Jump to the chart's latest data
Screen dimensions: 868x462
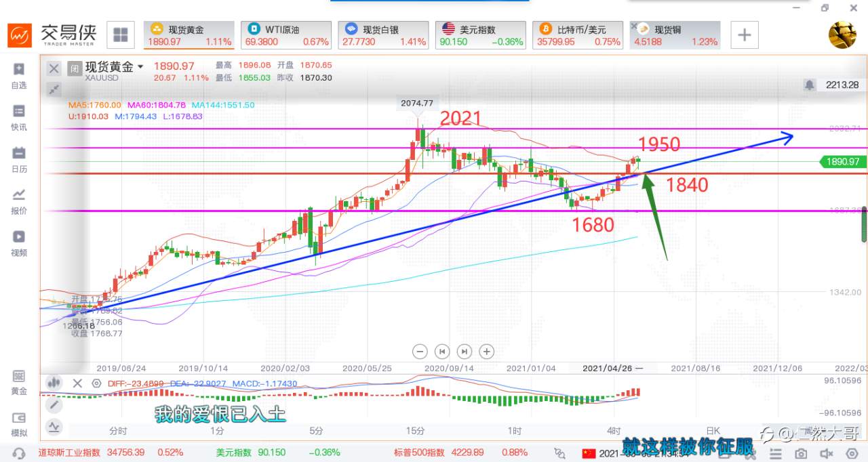point(464,351)
